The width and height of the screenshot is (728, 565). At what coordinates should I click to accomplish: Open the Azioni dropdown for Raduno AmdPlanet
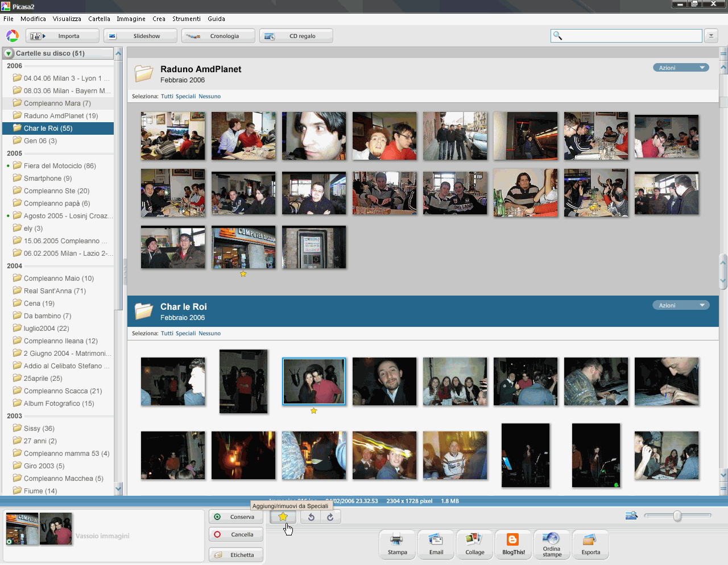pyautogui.click(x=681, y=68)
